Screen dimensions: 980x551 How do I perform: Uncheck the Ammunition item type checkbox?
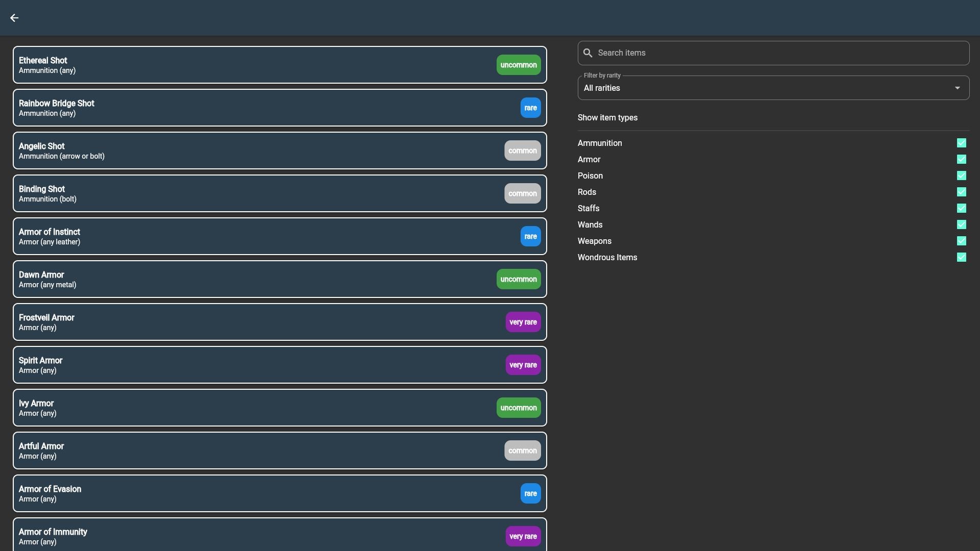pos(961,143)
